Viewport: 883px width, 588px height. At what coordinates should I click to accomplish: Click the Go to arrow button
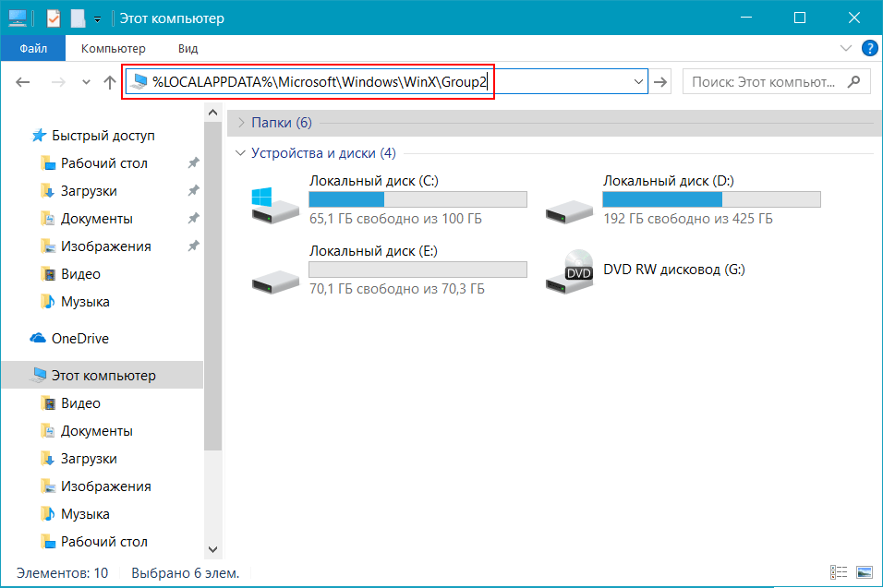(x=660, y=82)
